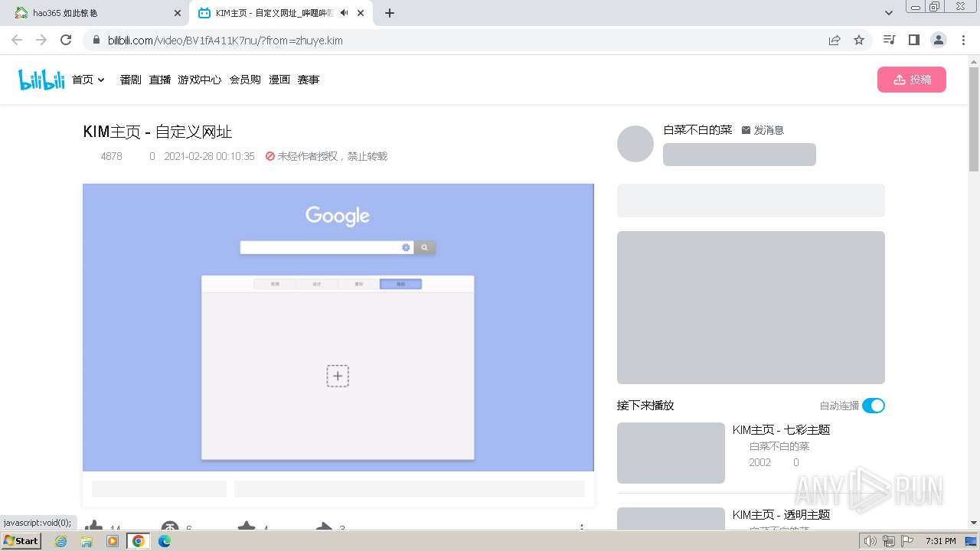This screenshot has height=551, width=980.
Task: Click the site lock icon in address bar
Action: point(96,41)
